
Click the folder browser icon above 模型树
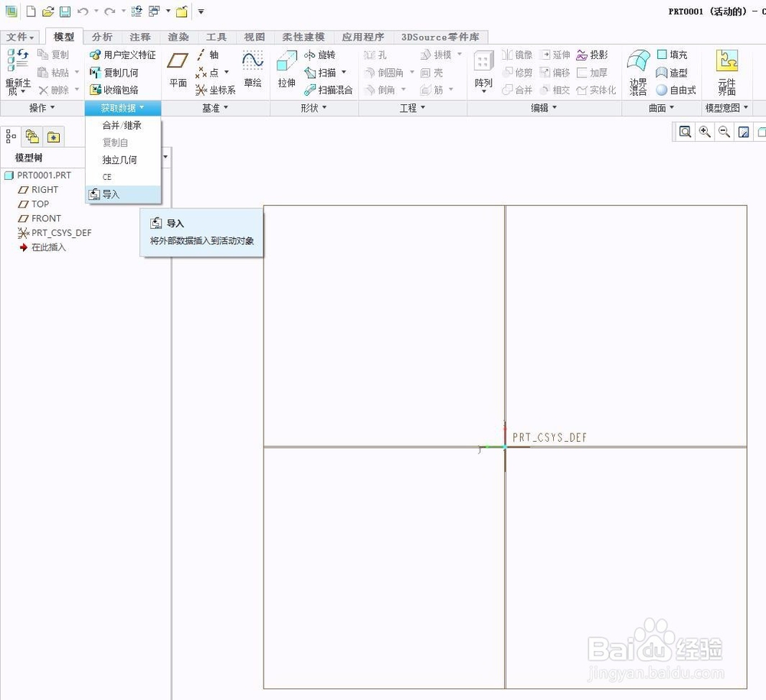click(54, 137)
